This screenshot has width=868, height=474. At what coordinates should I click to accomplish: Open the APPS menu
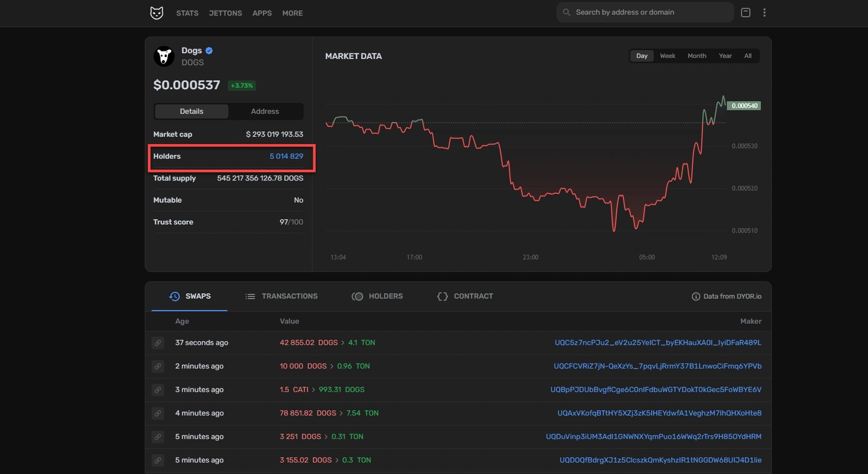pos(262,13)
